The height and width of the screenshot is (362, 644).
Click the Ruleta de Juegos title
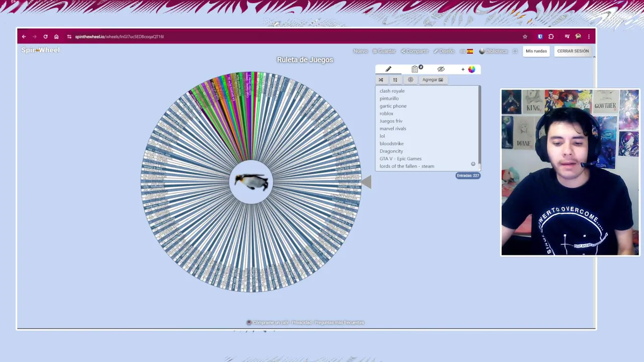point(305,60)
